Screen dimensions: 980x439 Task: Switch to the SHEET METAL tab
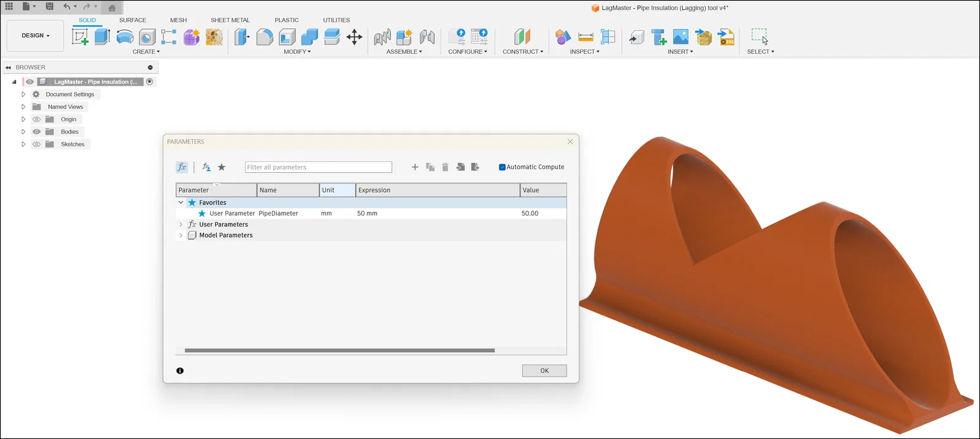click(230, 20)
